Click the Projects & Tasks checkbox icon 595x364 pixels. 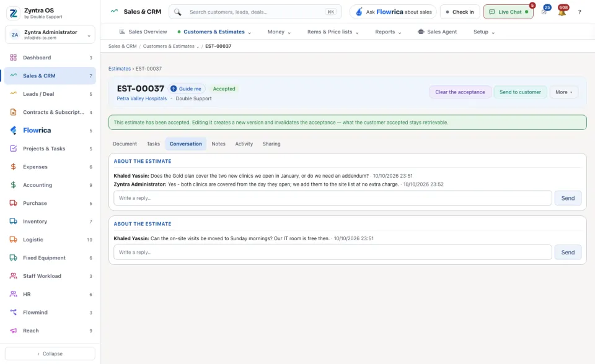point(13,149)
